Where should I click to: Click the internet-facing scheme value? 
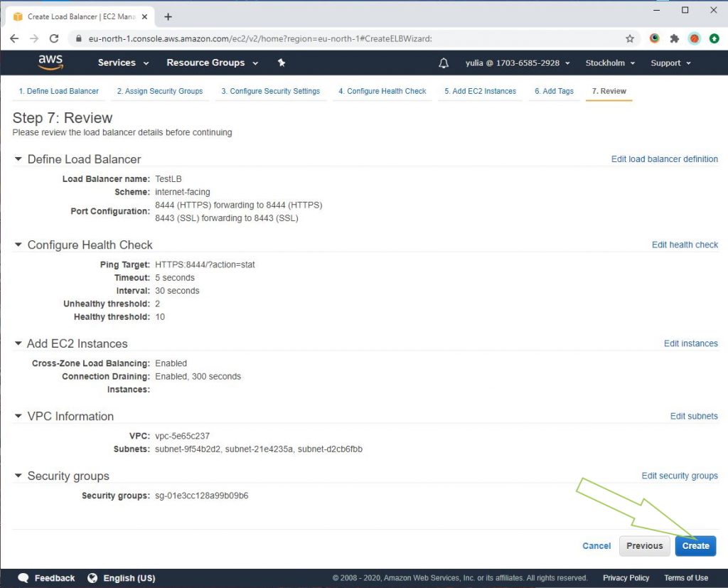(x=183, y=192)
